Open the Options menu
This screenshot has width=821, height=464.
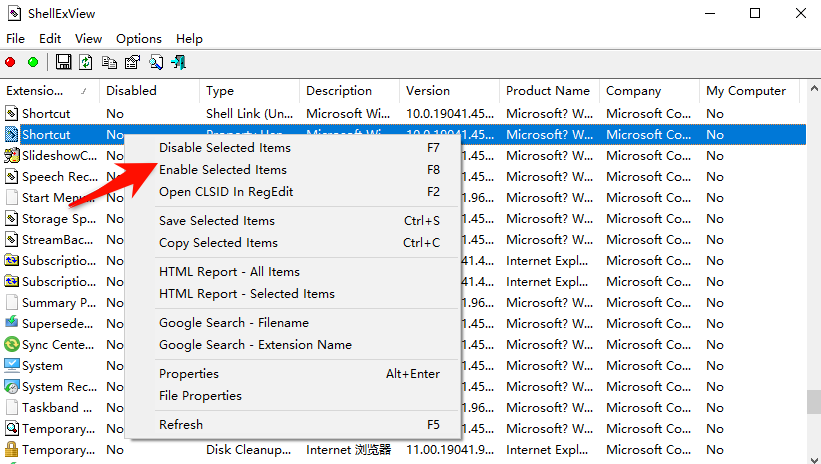[x=139, y=39]
